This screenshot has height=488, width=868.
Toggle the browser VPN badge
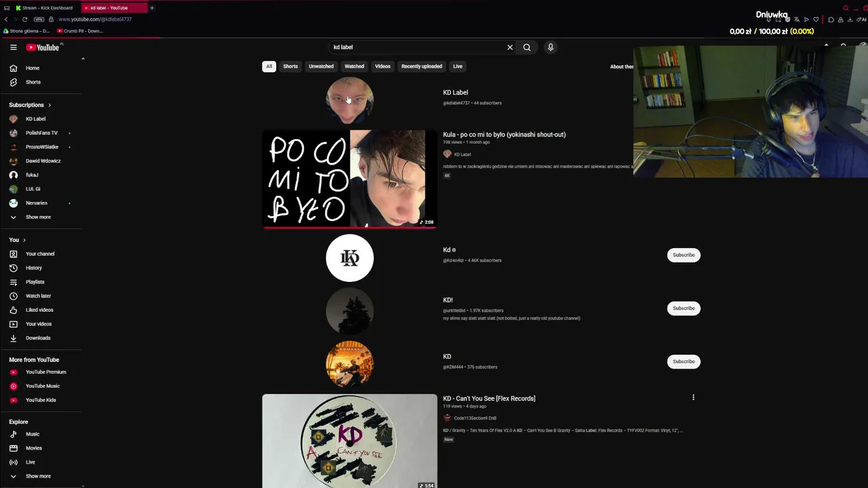[39, 19]
